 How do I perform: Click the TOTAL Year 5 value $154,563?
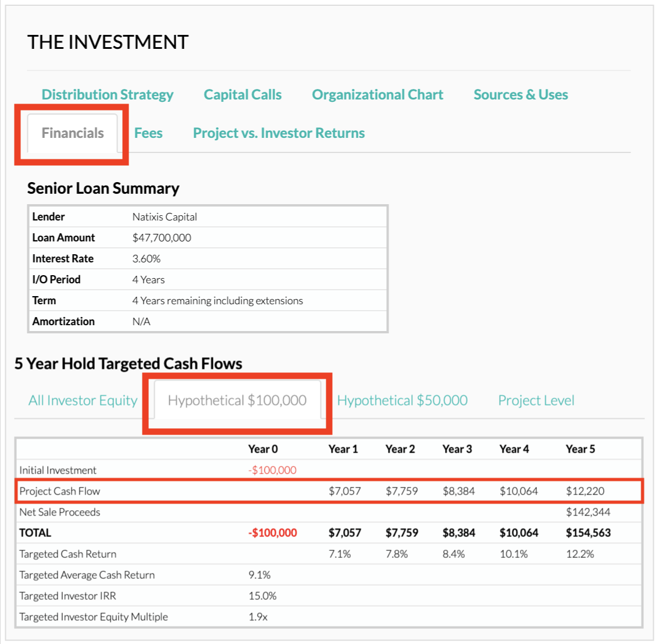pyautogui.click(x=588, y=533)
